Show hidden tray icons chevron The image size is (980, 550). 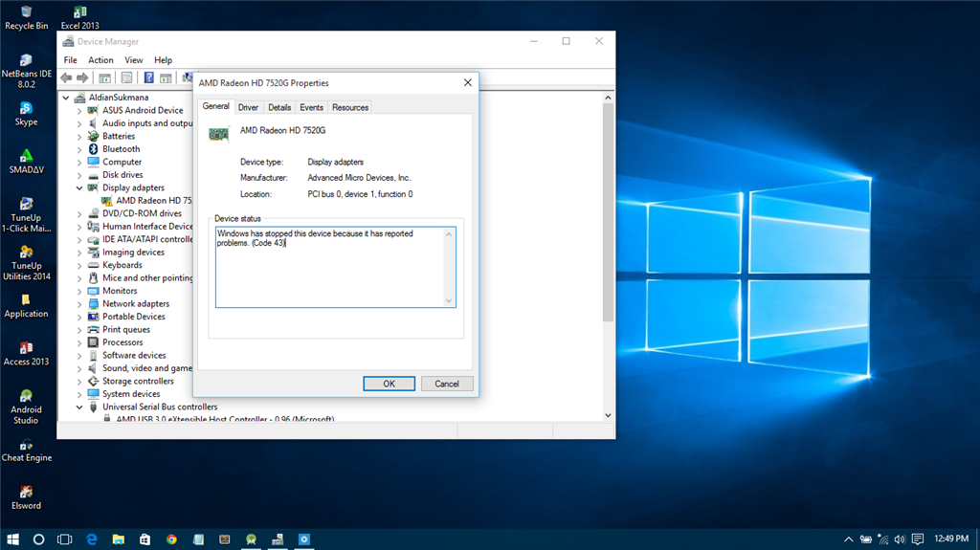click(848, 539)
